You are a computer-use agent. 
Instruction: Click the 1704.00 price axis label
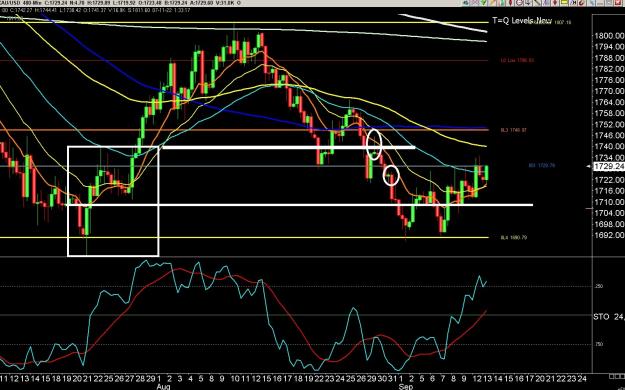coord(609,213)
